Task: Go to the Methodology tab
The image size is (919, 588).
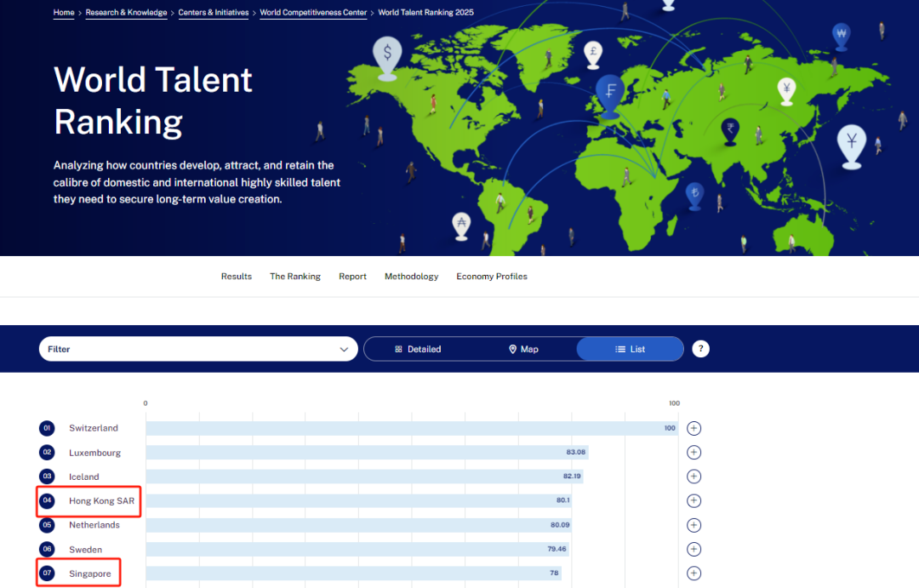Action: 411,277
